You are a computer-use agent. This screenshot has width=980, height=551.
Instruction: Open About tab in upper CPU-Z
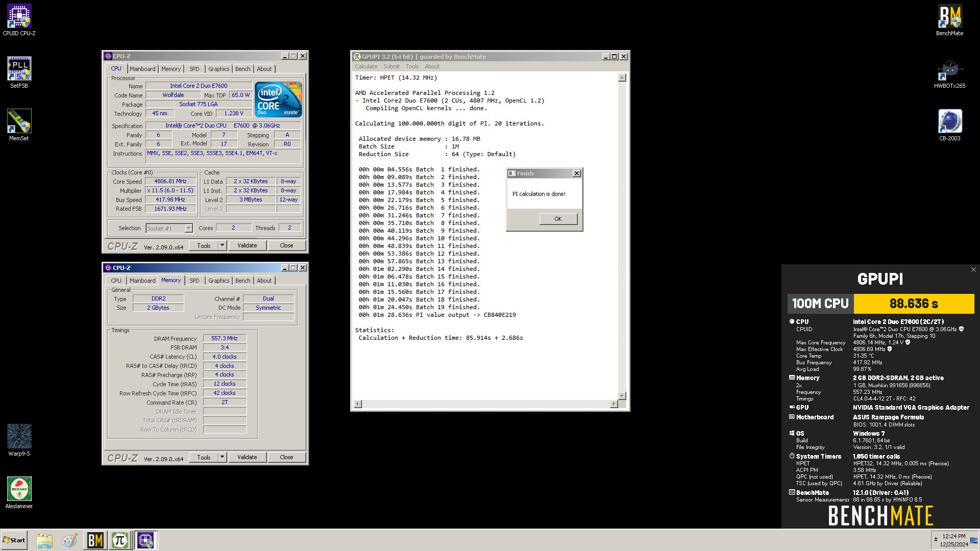264,69
